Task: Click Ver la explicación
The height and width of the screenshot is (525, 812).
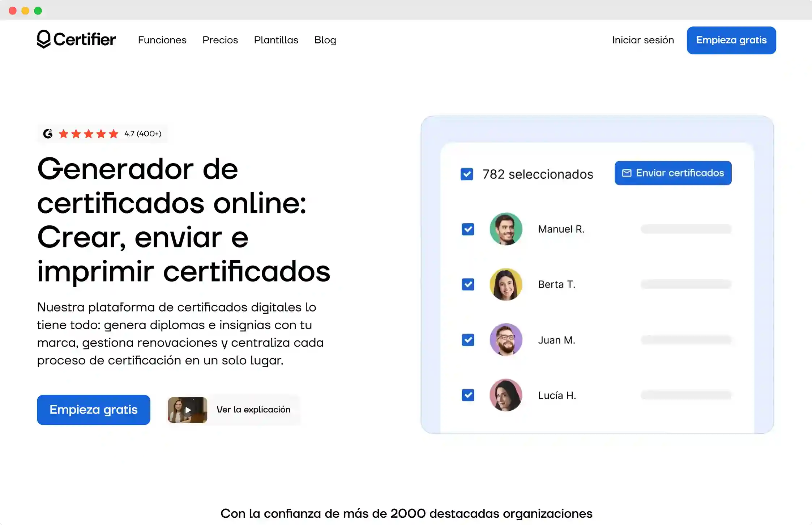Action: pyautogui.click(x=253, y=410)
